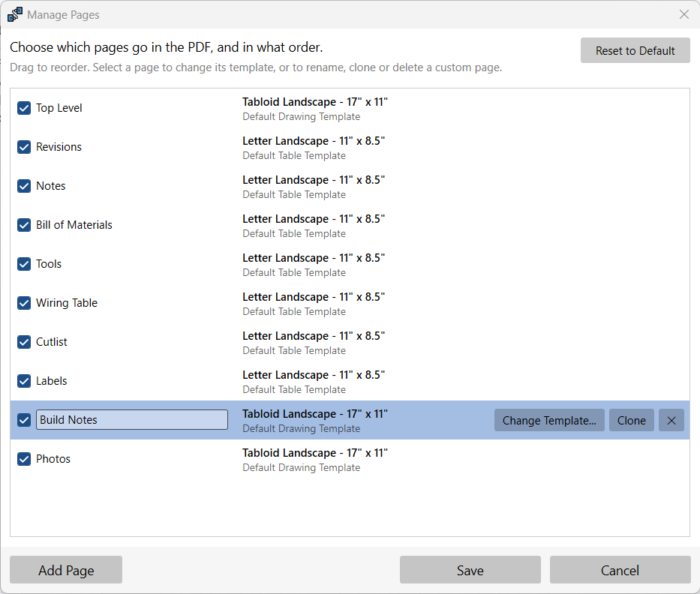Click Tools row's Letter Landscape text
Screen dimensions: 700x594
point(314,257)
